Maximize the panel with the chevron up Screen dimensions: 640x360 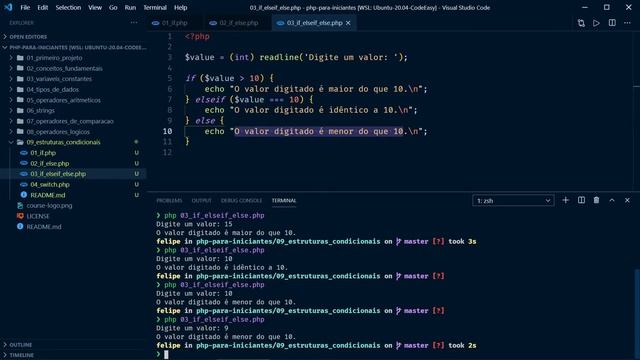pyautogui.click(x=612, y=200)
